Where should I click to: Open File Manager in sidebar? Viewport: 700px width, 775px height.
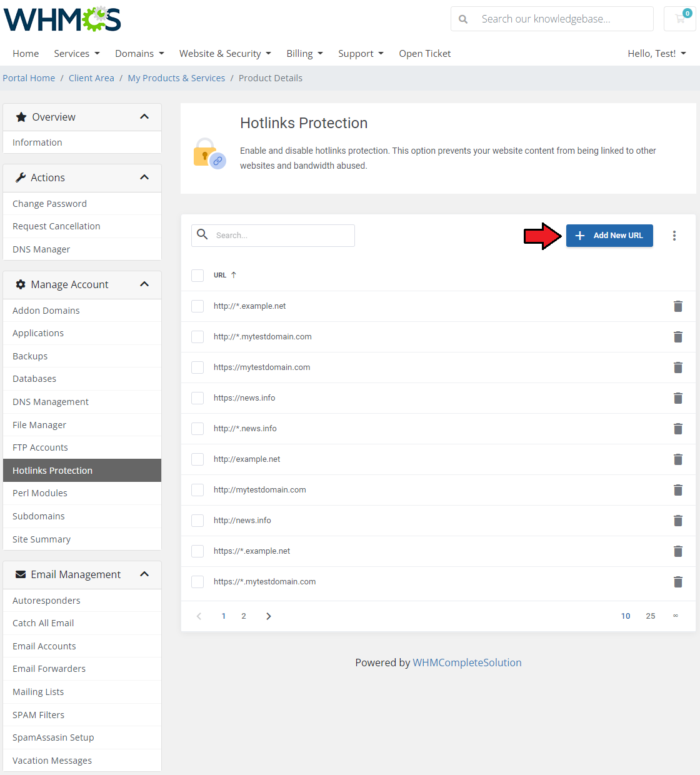82,425
